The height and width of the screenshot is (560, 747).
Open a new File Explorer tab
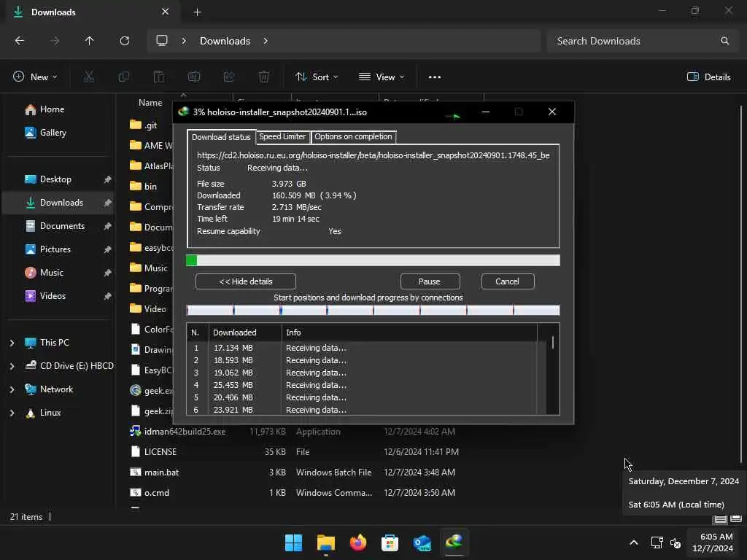[197, 12]
